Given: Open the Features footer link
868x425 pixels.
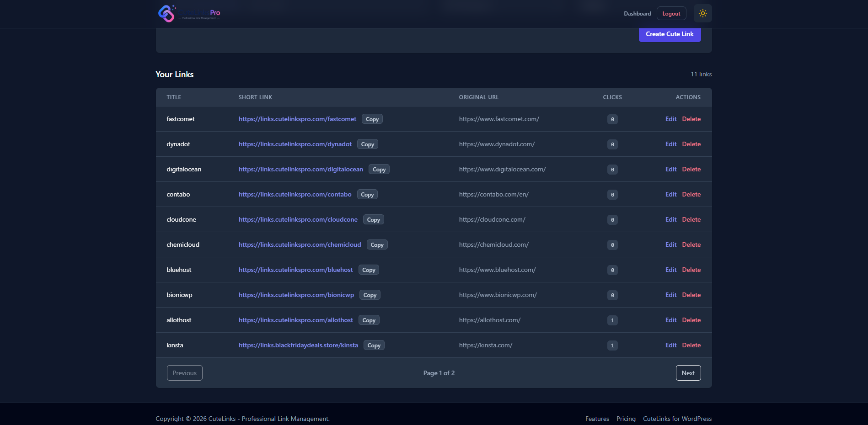Looking at the screenshot, I should coord(597,419).
